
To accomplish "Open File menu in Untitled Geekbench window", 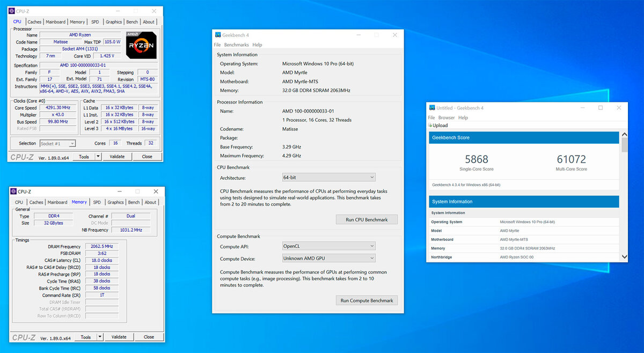I will click(x=431, y=117).
